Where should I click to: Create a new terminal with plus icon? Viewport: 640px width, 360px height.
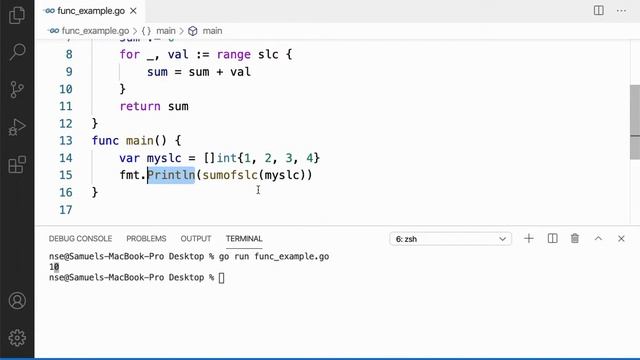[529, 238]
